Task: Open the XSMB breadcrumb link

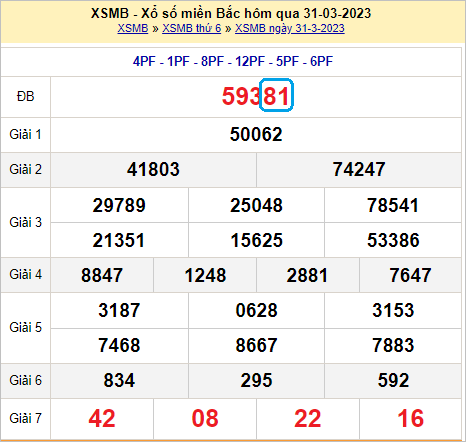Action: pyautogui.click(x=132, y=28)
